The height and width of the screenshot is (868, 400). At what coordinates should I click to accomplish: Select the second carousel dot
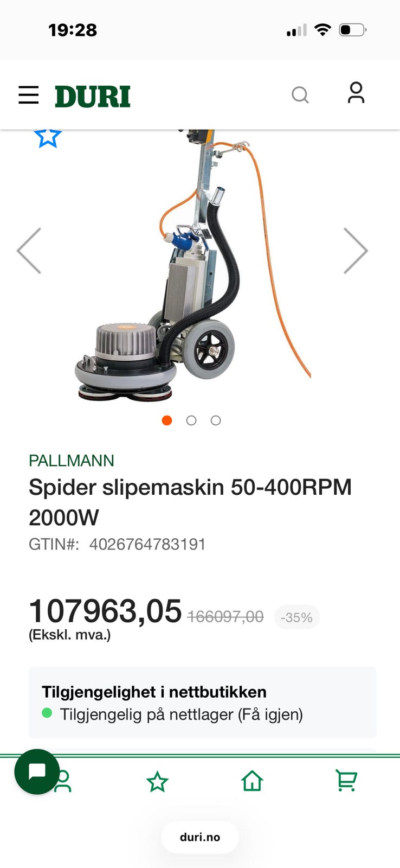191,420
